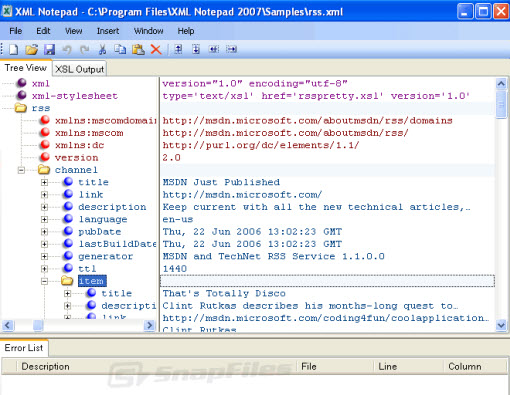Click the Redo toolbar arrow
The image size is (510, 395).
coord(85,49)
